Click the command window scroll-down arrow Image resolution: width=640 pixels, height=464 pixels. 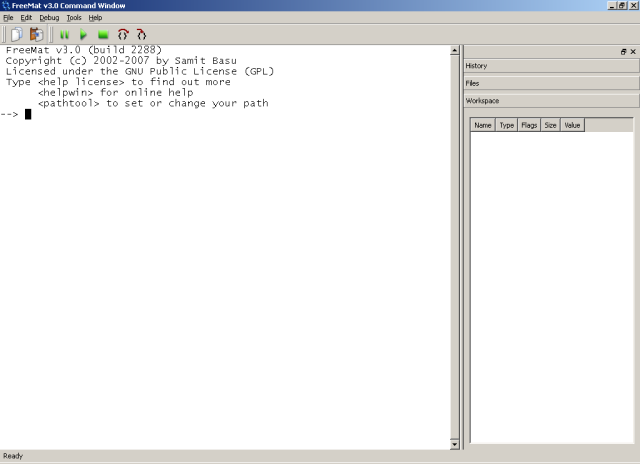tap(455, 444)
